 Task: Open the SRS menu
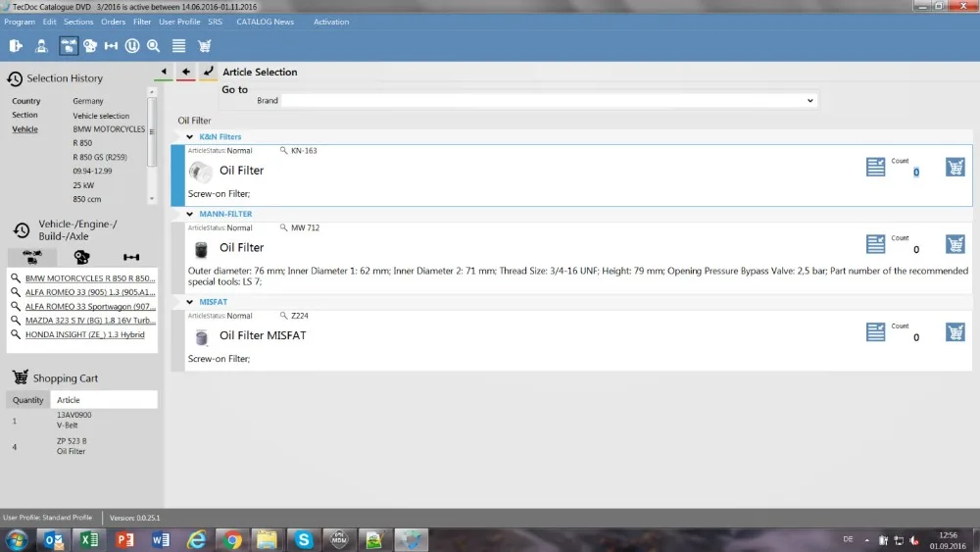click(x=215, y=22)
